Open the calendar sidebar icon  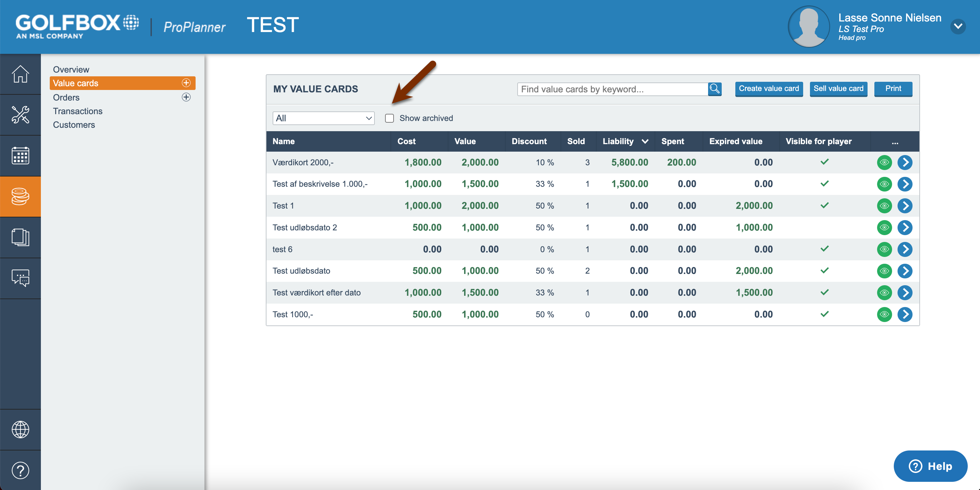(20, 156)
